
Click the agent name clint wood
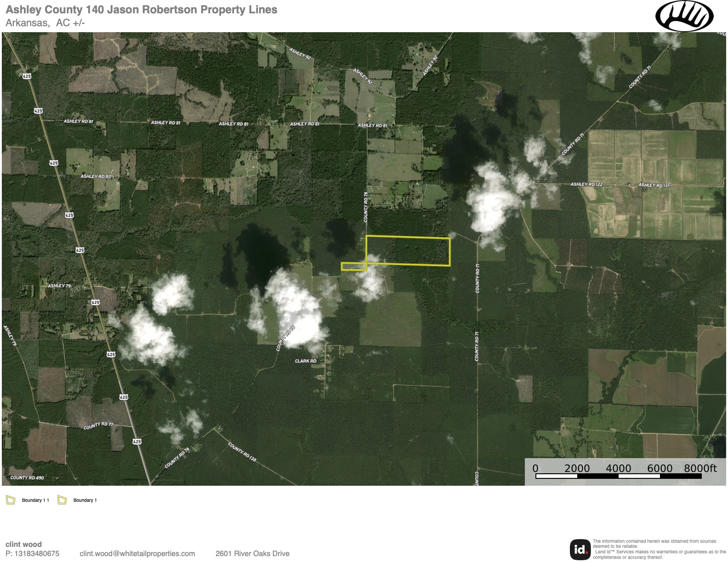23,544
